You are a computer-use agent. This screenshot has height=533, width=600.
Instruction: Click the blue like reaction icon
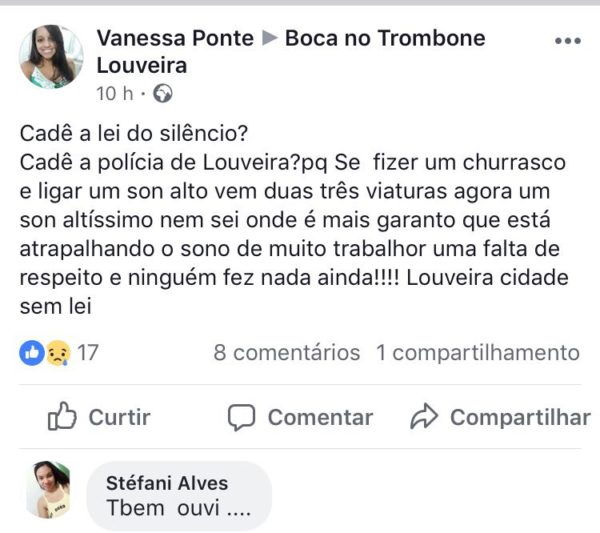[x=32, y=353]
